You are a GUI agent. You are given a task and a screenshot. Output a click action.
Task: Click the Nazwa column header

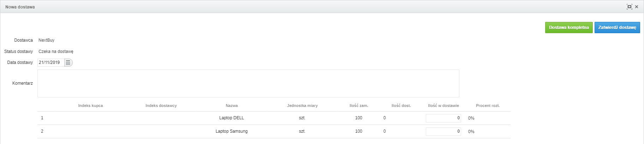[x=232, y=106]
